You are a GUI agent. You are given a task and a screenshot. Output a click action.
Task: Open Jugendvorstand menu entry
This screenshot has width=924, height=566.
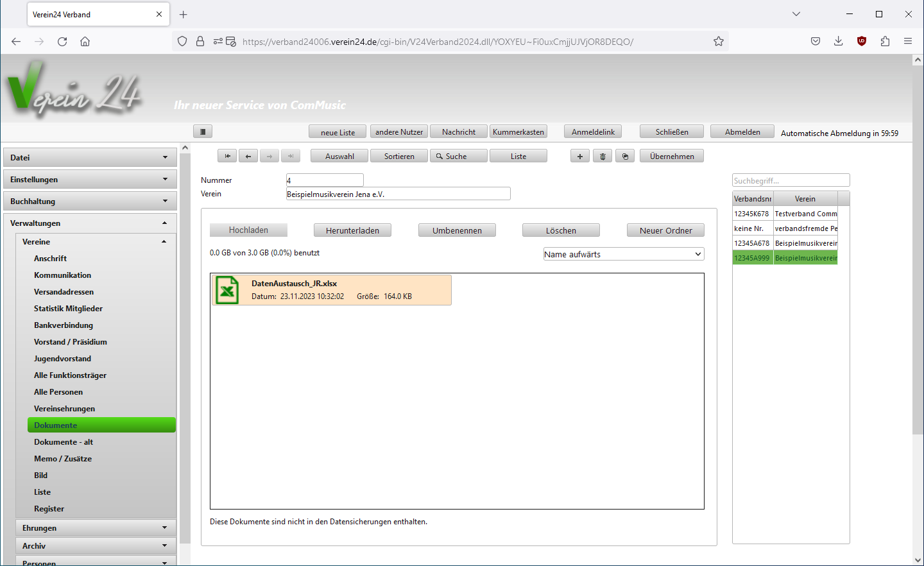click(63, 359)
